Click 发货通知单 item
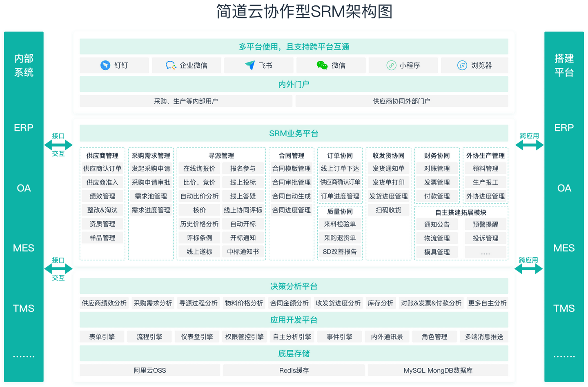 pyautogui.click(x=388, y=169)
